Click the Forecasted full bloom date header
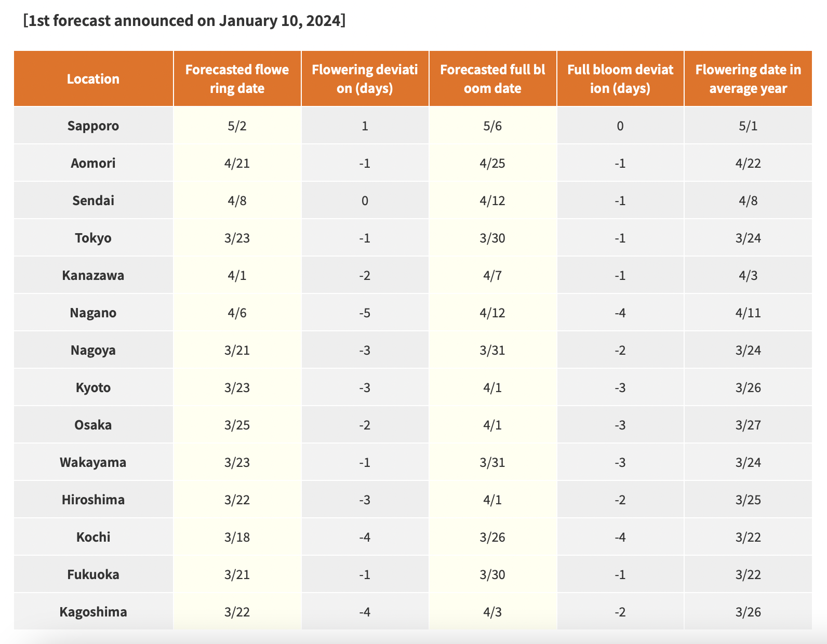This screenshot has width=827, height=644. (x=492, y=79)
